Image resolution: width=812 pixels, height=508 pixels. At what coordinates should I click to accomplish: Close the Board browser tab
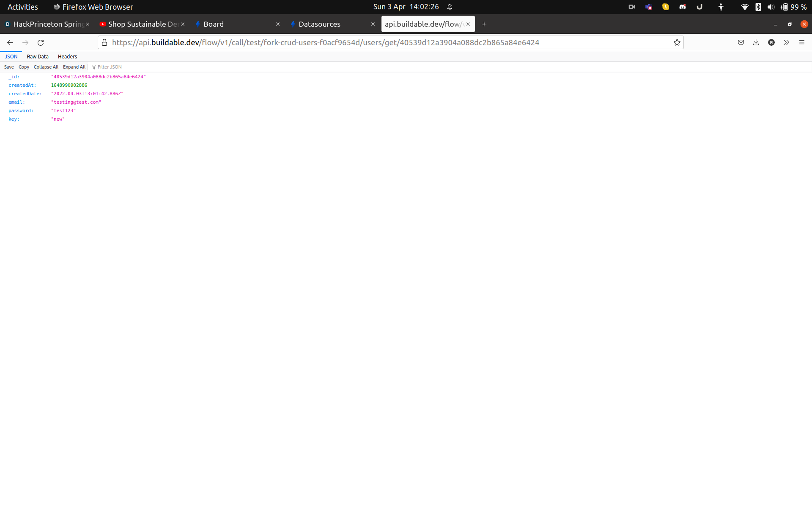278,24
